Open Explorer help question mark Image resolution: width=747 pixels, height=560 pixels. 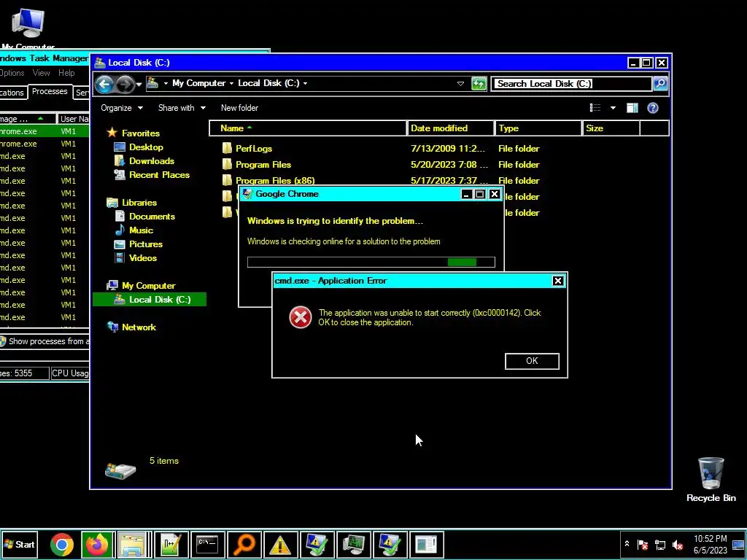(x=653, y=108)
